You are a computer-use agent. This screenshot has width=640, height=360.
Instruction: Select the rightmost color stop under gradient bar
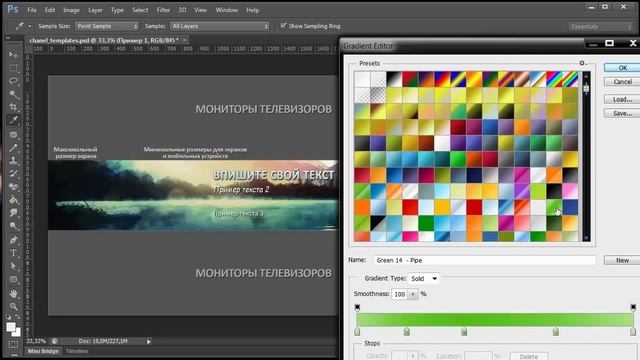pos(633,331)
